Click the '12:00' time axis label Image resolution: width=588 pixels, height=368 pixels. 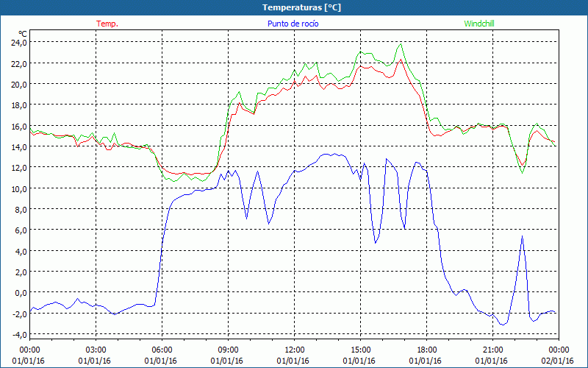coord(295,350)
